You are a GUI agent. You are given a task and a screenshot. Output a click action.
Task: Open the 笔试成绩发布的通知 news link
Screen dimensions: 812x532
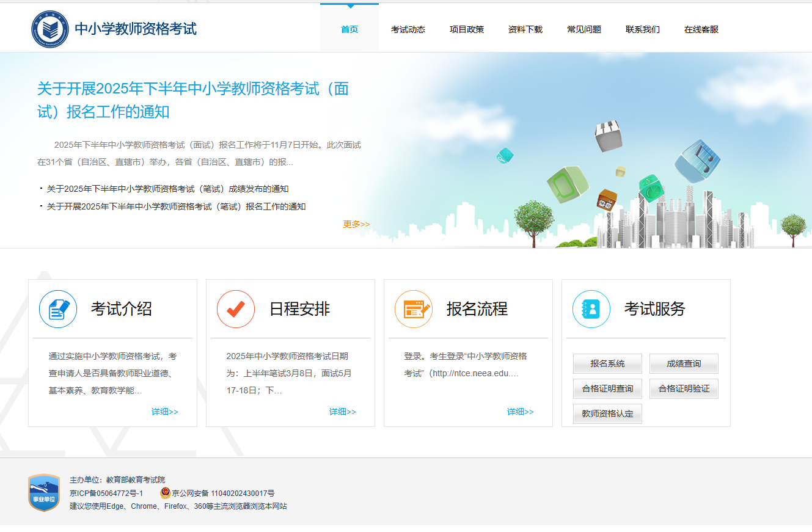point(167,189)
